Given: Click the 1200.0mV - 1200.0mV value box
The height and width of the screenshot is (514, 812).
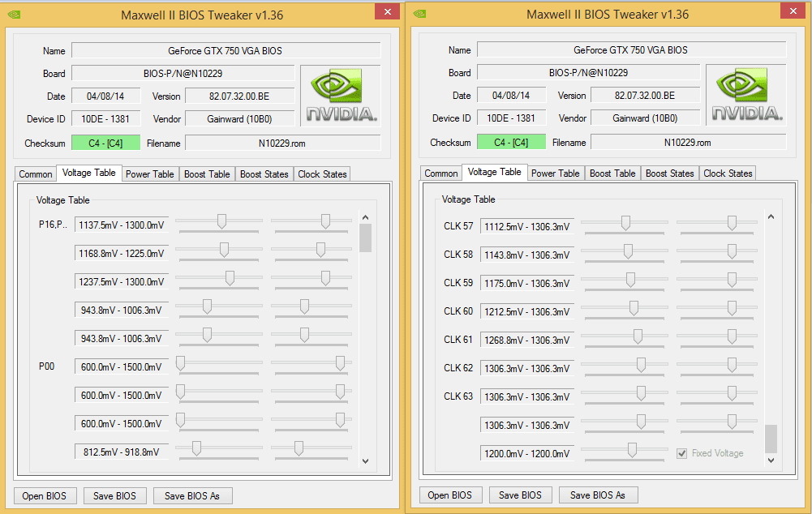Looking at the screenshot, I should [x=527, y=454].
